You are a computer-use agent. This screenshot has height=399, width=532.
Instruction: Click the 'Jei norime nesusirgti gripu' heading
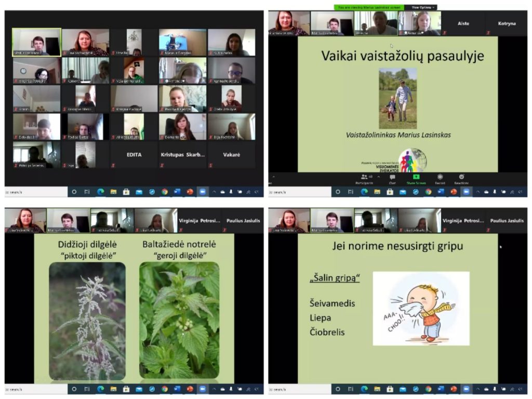(x=397, y=246)
